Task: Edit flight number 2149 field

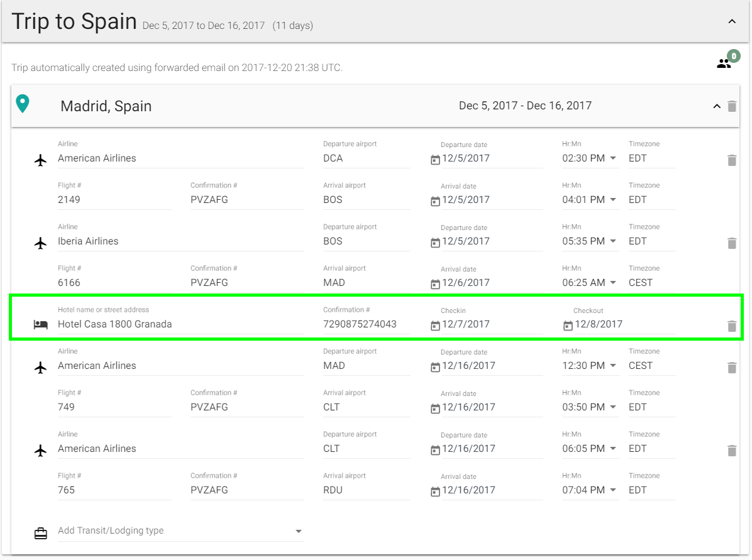Action: click(114, 199)
